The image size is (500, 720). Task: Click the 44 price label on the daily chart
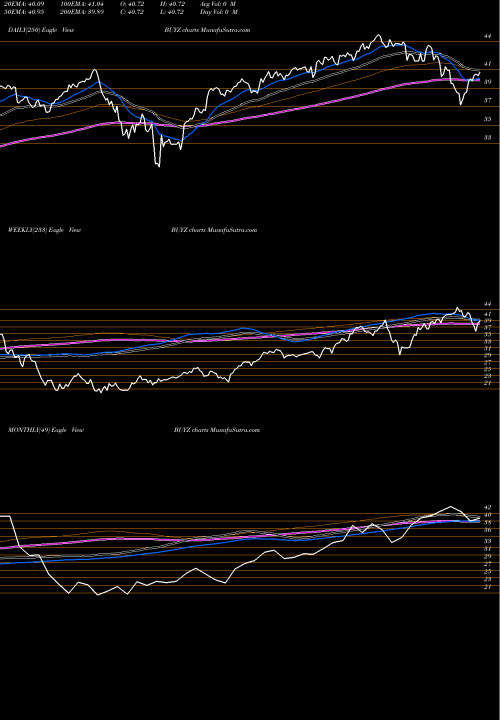click(488, 36)
